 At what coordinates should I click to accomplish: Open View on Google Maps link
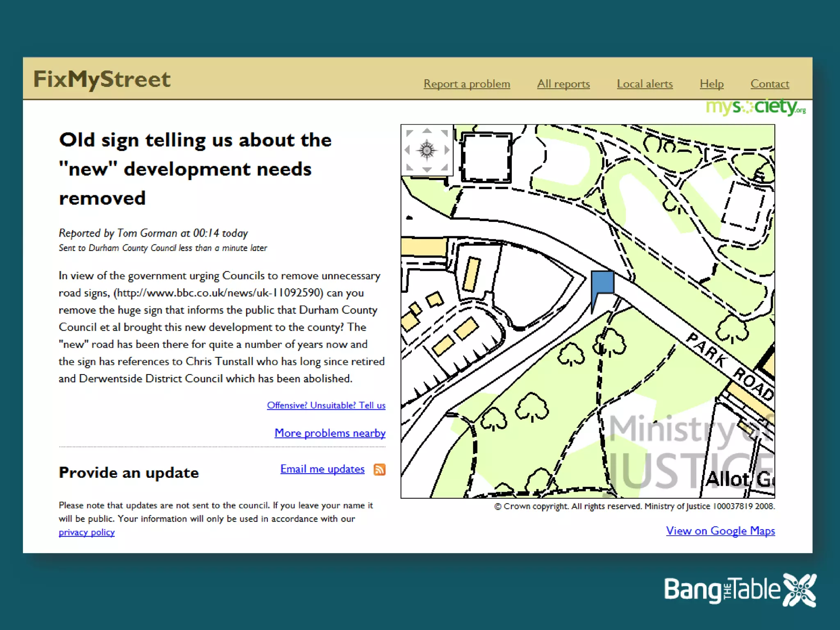pos(720,530)
